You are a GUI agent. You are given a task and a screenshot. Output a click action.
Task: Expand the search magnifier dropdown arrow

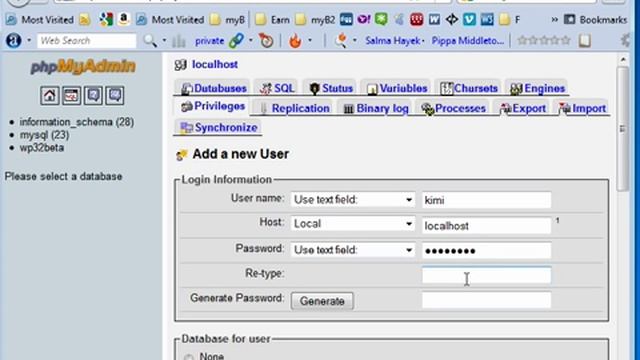click(x=164, y=40)
